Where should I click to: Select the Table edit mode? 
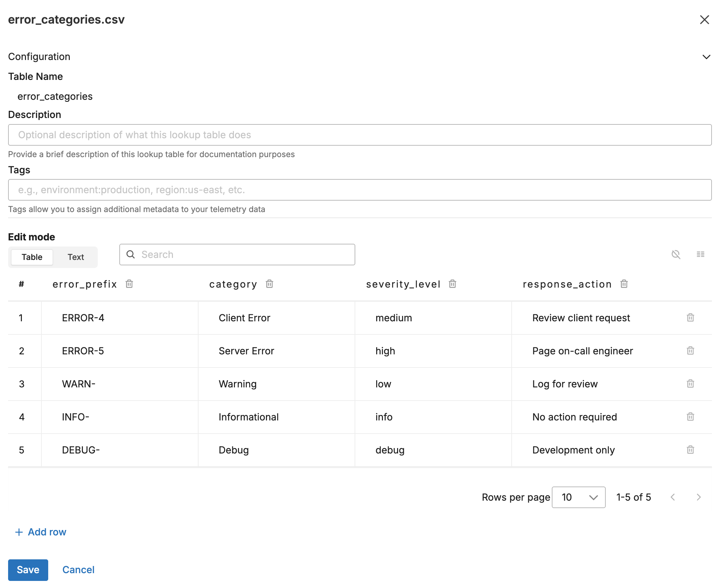tap(31, 257)
